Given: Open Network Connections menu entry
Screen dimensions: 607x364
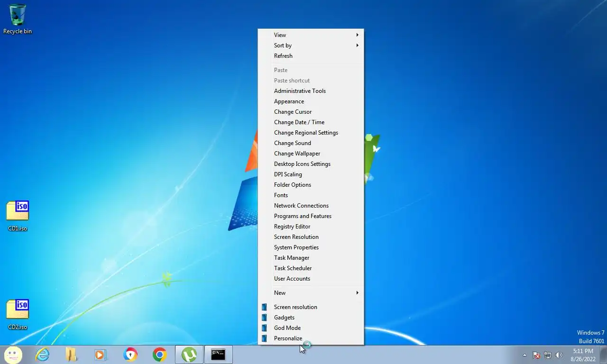Looking at the screenshot, I should 311,206.
